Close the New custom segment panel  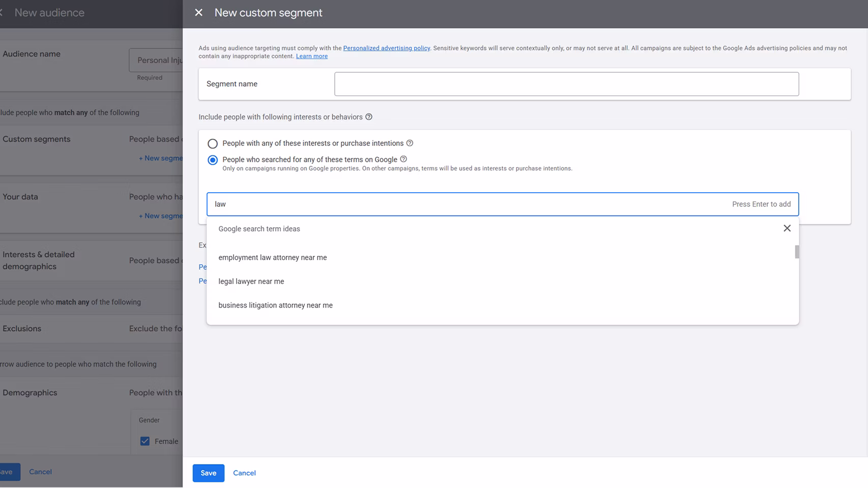pos(198,13)
